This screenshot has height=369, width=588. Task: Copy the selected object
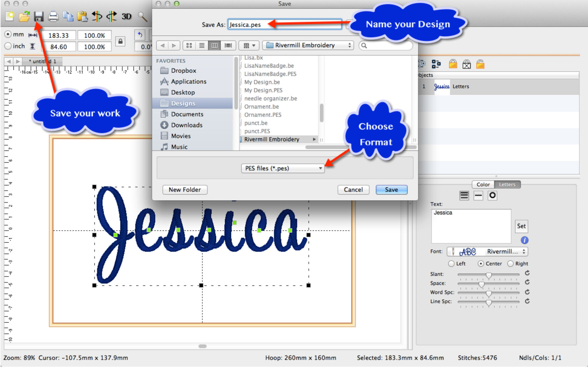click(x=68, y=17)
